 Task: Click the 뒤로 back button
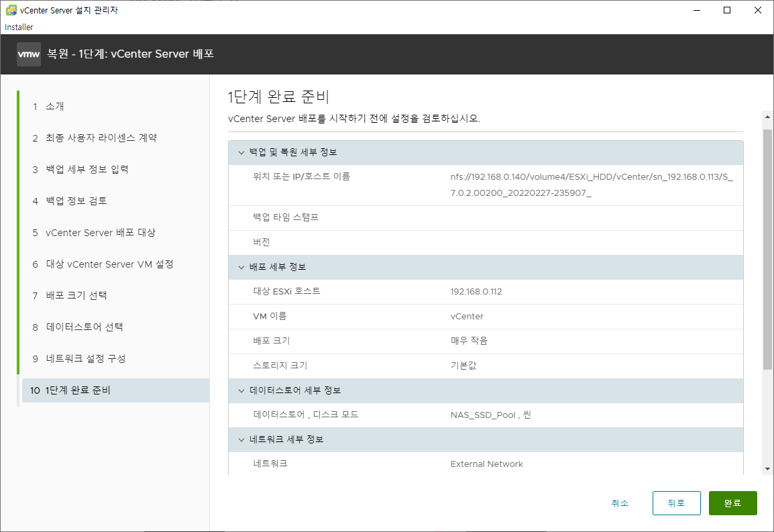click(676, 503)
